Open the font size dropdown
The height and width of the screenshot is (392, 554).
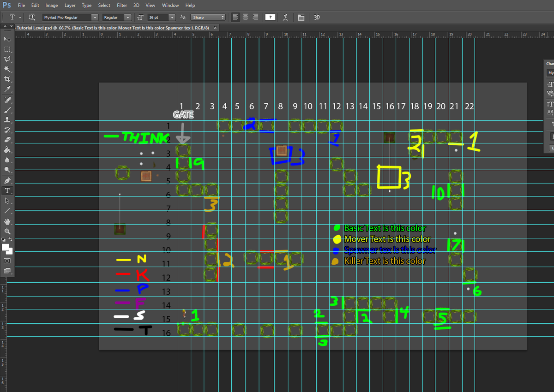tap(172, 18)
